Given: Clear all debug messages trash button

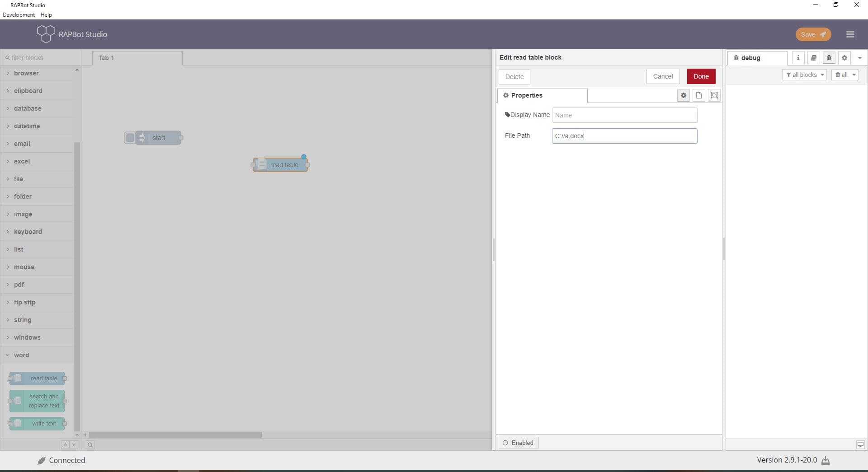Looking at the screenshot, I should click(x=841, y=75).
